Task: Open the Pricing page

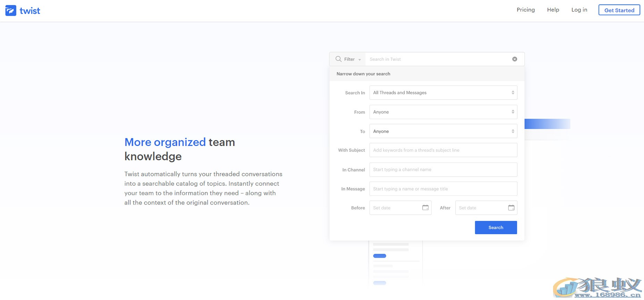Action: pyautogui.click(x=526, y=10)
